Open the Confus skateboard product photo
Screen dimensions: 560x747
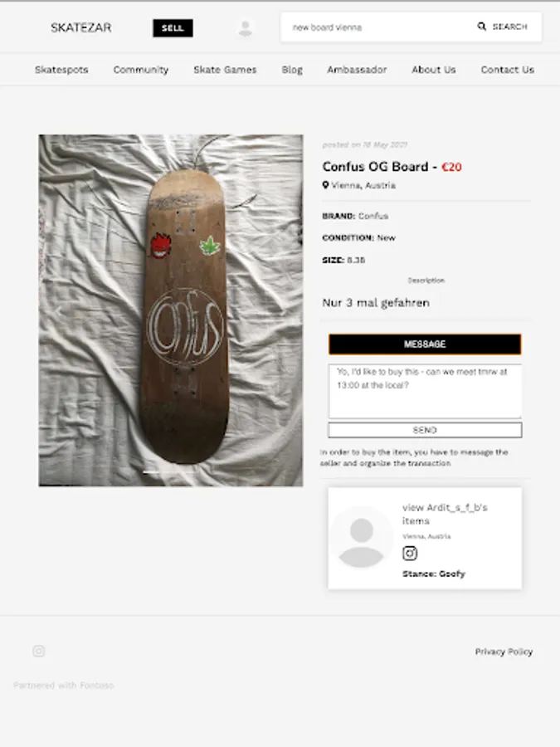(x=171, y=310)
